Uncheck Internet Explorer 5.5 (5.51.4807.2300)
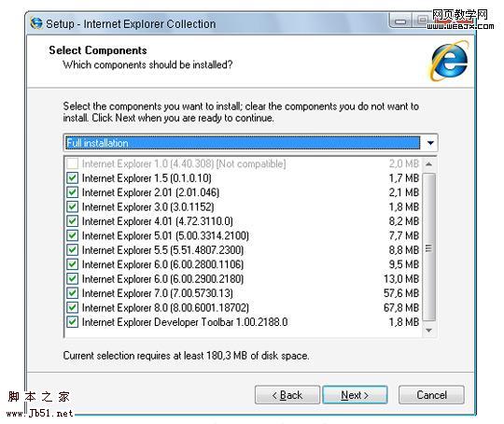Viewport: 504px width, 424px height. tap(72, 250)
